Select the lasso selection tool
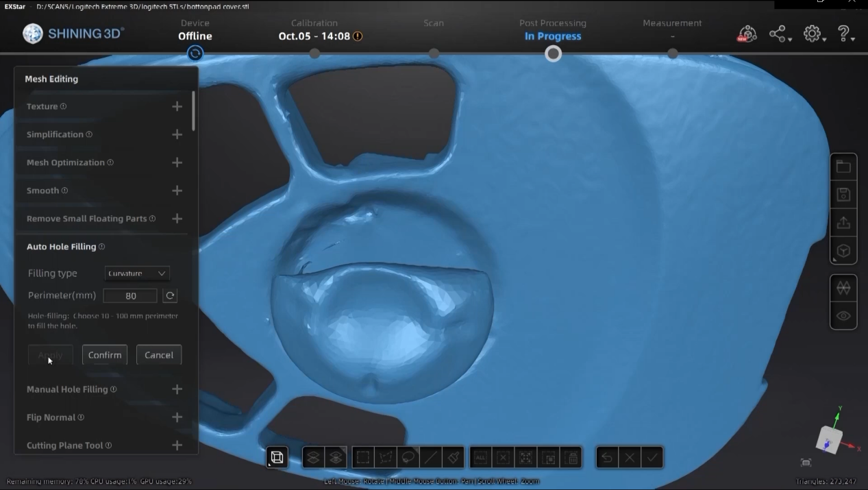Viewport: 868px width, 490px height. (408, 457)
